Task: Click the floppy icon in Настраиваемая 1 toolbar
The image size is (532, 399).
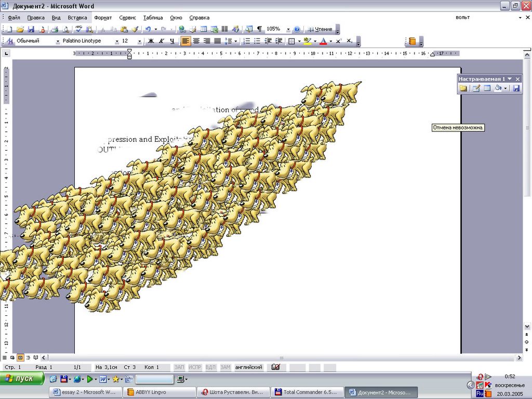Action: (516, 88)
